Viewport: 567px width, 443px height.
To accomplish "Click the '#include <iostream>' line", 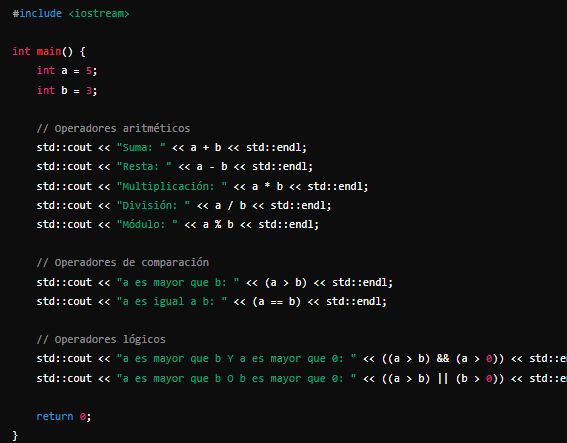I will coord(71,14).
